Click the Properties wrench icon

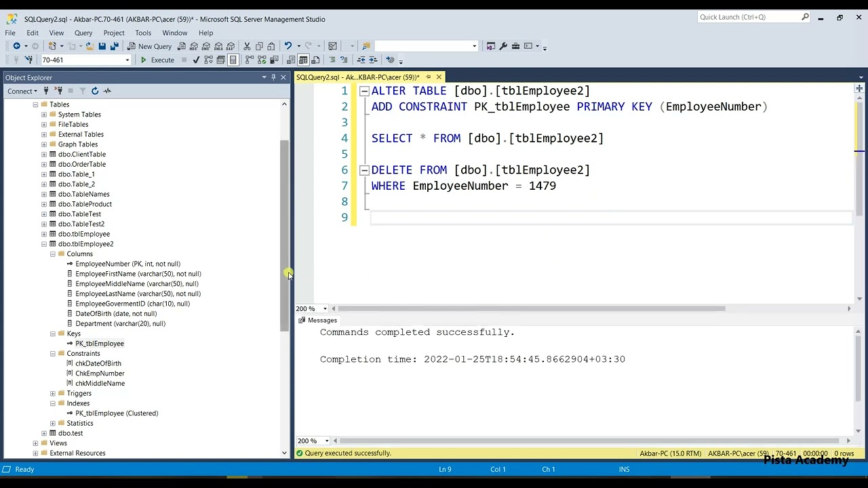tap(503, 46)
